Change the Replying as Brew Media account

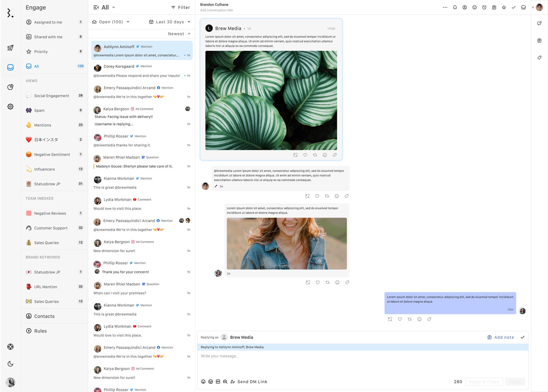237,337
